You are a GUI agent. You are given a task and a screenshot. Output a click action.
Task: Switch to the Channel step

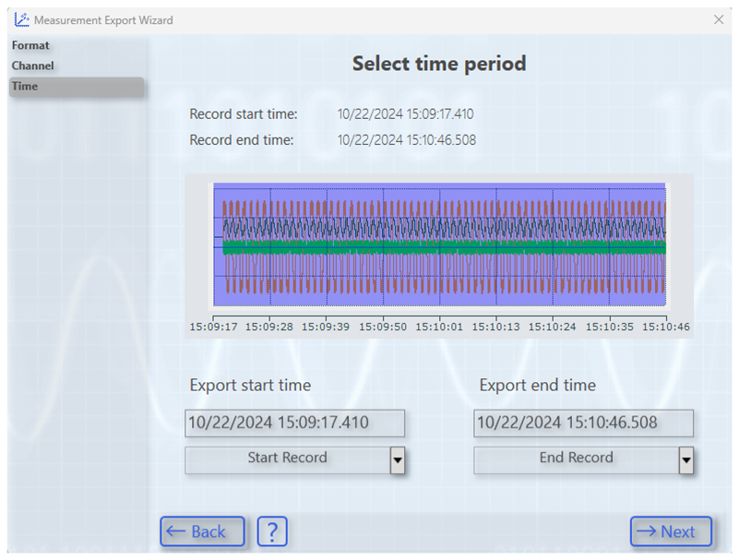click(33, 66)
